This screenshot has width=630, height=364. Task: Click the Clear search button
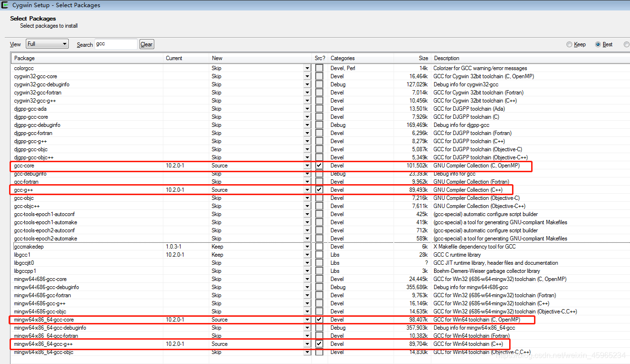pyautogui.click(x=147, y=44)
